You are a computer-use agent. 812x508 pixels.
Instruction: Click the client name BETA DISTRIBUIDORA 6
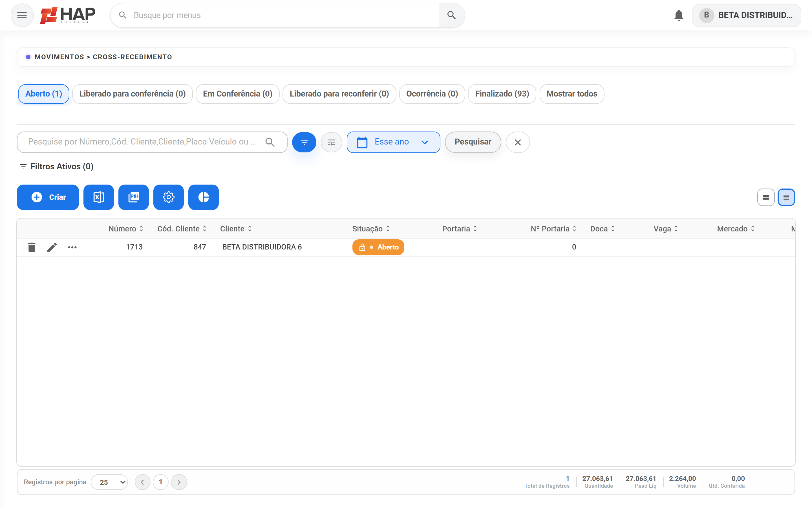point(262,247)
